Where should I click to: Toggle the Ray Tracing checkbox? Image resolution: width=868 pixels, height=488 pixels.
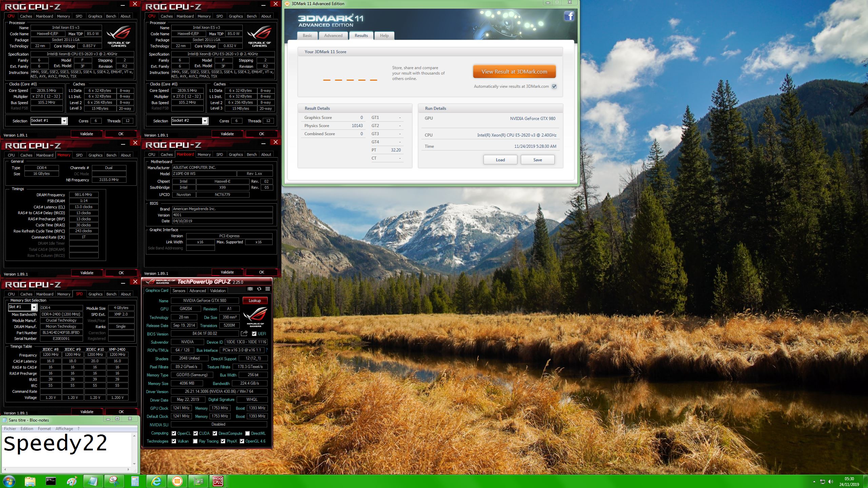point(195,441)
